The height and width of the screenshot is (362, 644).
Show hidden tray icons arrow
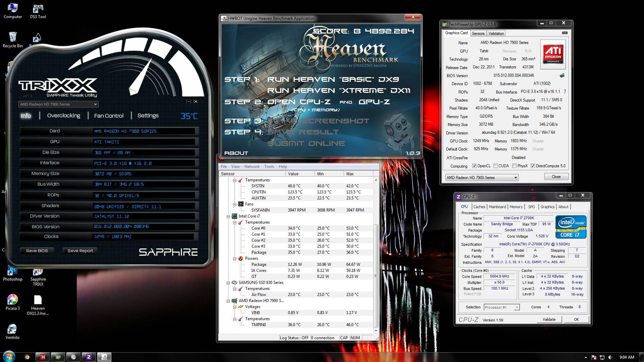point(586,357)
